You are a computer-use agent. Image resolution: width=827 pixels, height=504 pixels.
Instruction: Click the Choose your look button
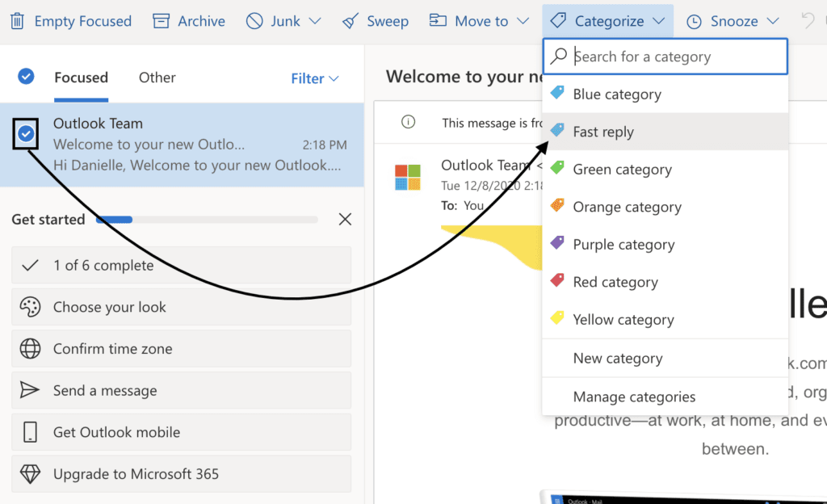181,307
